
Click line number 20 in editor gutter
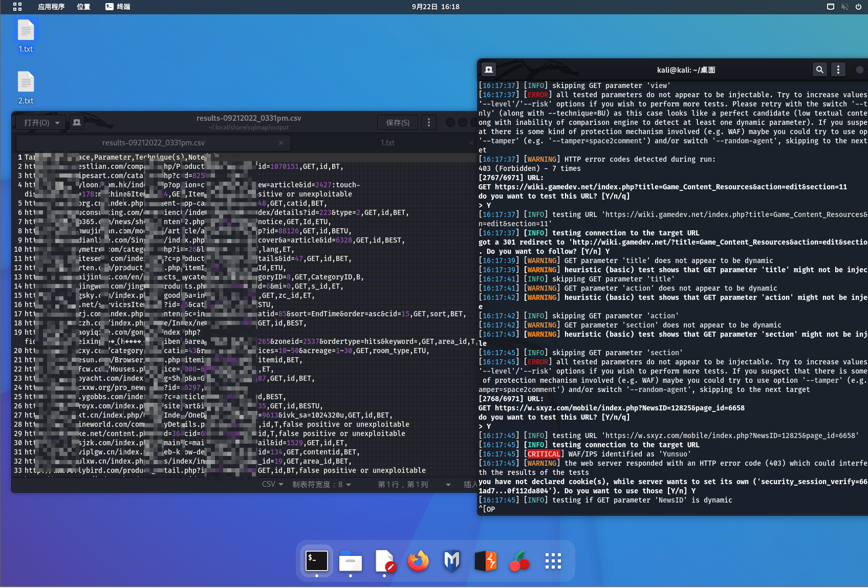pyautogui.click(x=18, y=351)
